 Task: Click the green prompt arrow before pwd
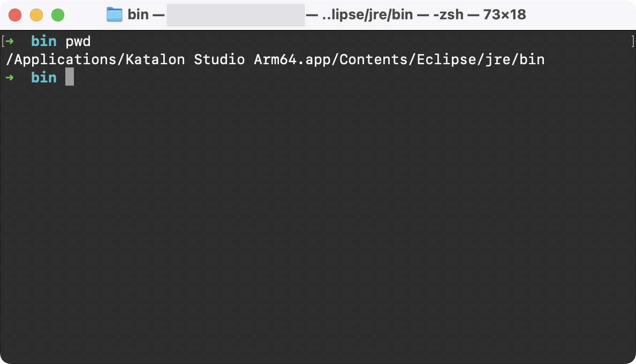tap(10, 41)
